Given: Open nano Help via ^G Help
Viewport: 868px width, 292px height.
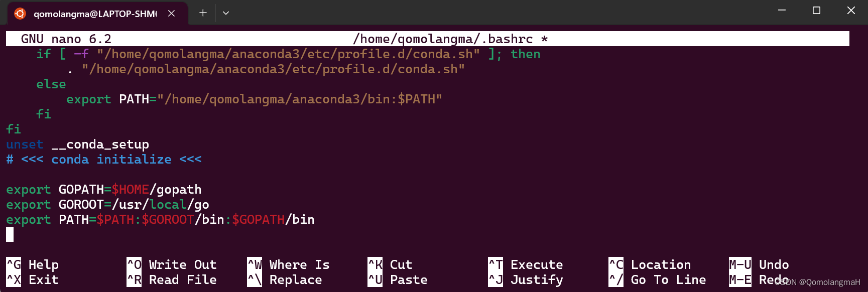Looking at the screenshot, I should [x=33, y=264].
